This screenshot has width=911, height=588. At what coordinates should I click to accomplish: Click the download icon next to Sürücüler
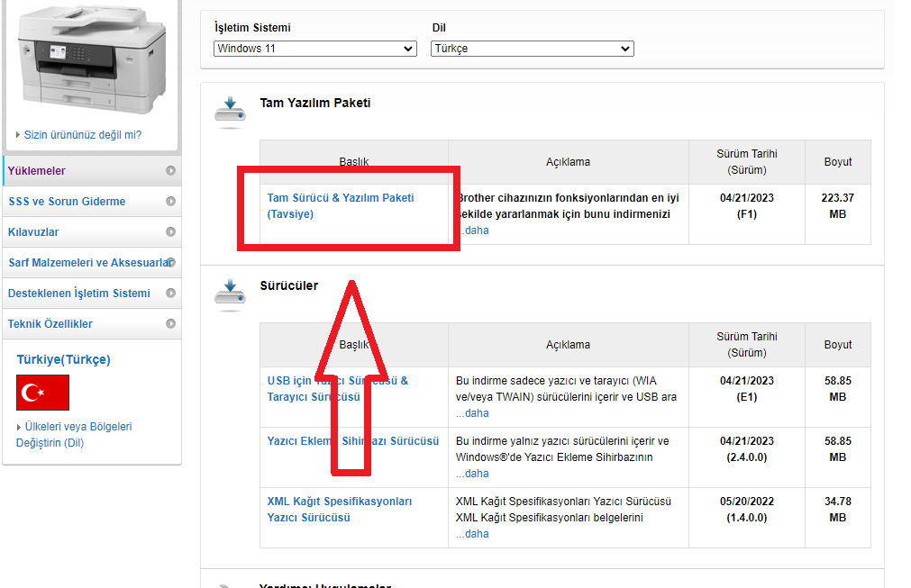pyautogui.click(x=229, y=295)
